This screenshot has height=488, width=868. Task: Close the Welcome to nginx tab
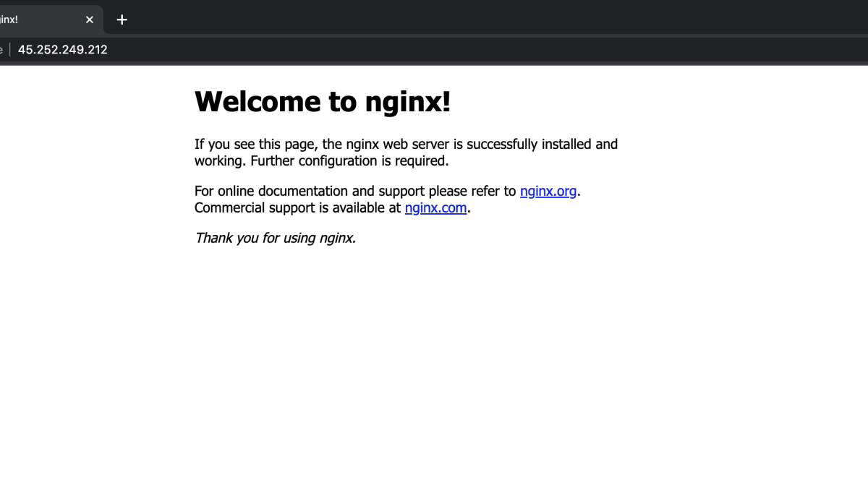pos(89,20)
